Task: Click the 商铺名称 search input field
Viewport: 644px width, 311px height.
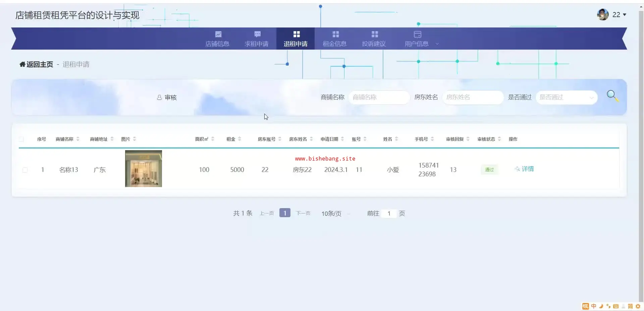Action: click(379, 97)
